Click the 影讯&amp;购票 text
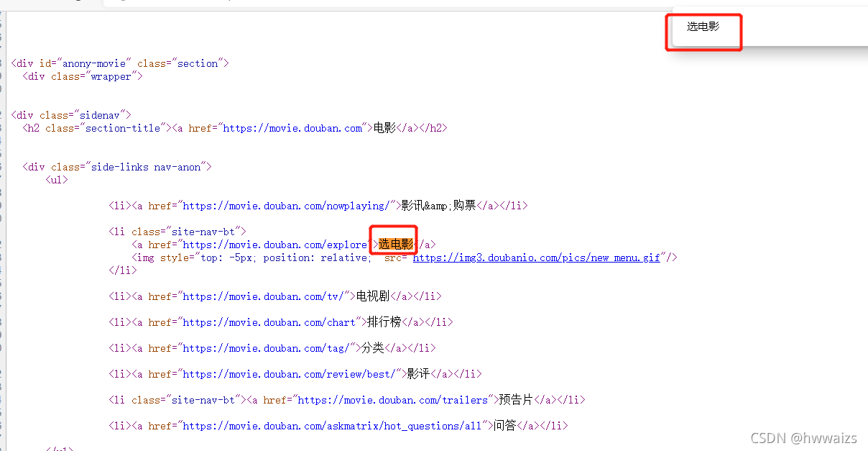Viewport: 868px width, 451px height. click(438, 206)
